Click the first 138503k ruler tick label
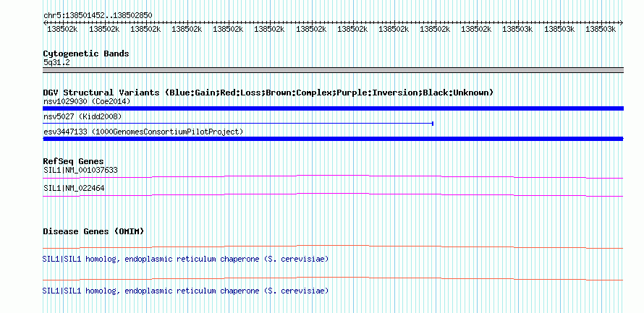Viewport: 644px width, 313px height. pos(518,29)
